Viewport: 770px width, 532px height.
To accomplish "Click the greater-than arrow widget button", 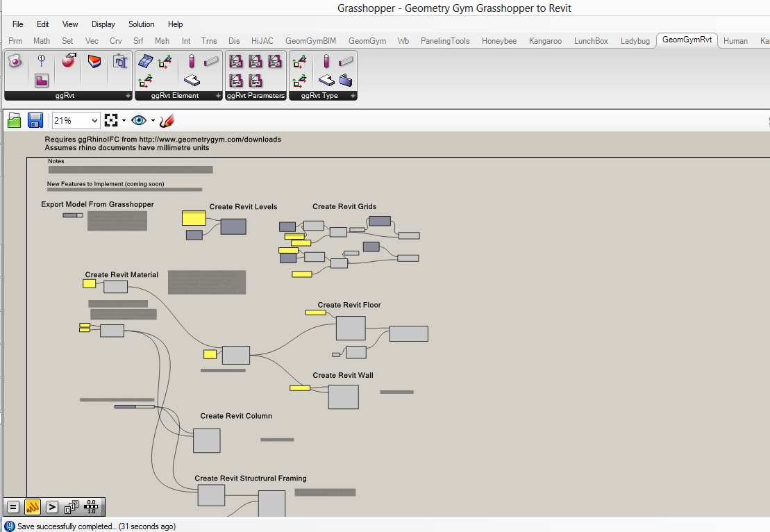I will 52,507.
